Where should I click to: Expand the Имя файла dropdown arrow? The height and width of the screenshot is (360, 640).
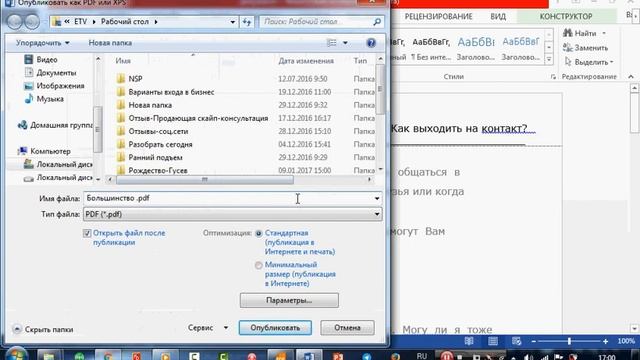(377, 198)
